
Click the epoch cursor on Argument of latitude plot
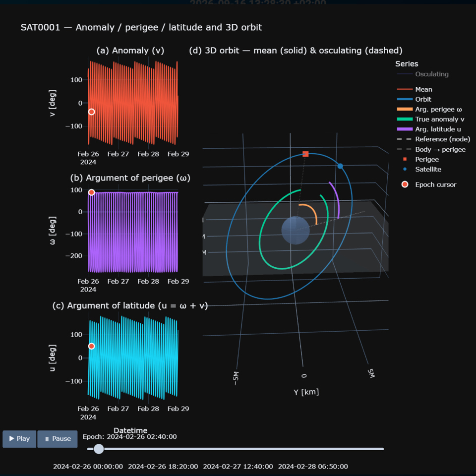(x=91, y=346)
